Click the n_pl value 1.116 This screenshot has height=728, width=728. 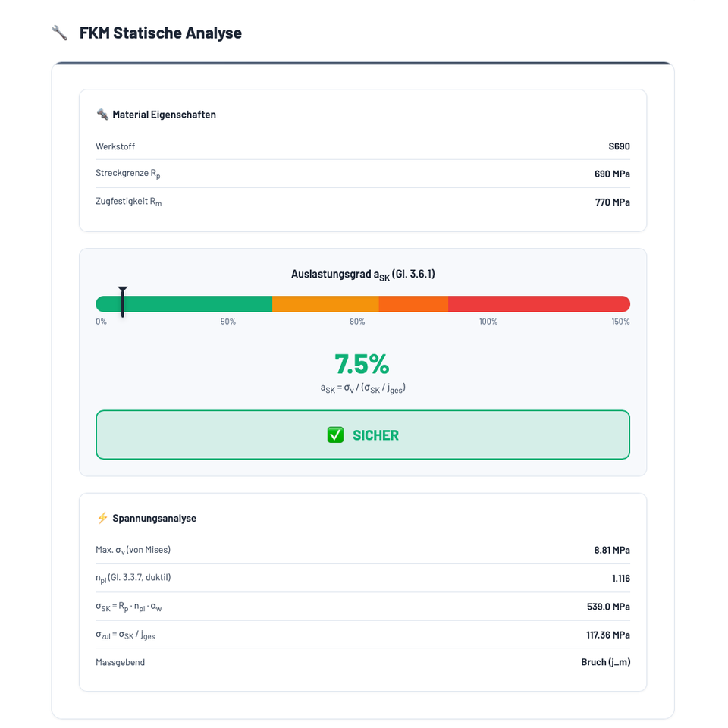pyautogui.click(x=620, y=578)
